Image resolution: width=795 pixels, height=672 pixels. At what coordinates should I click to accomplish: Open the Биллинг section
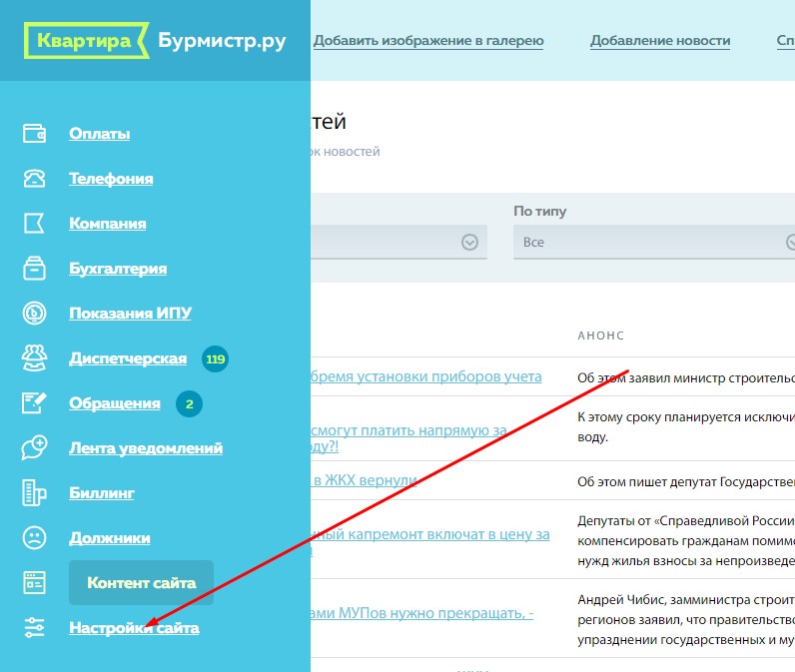[x=102, y=492]
